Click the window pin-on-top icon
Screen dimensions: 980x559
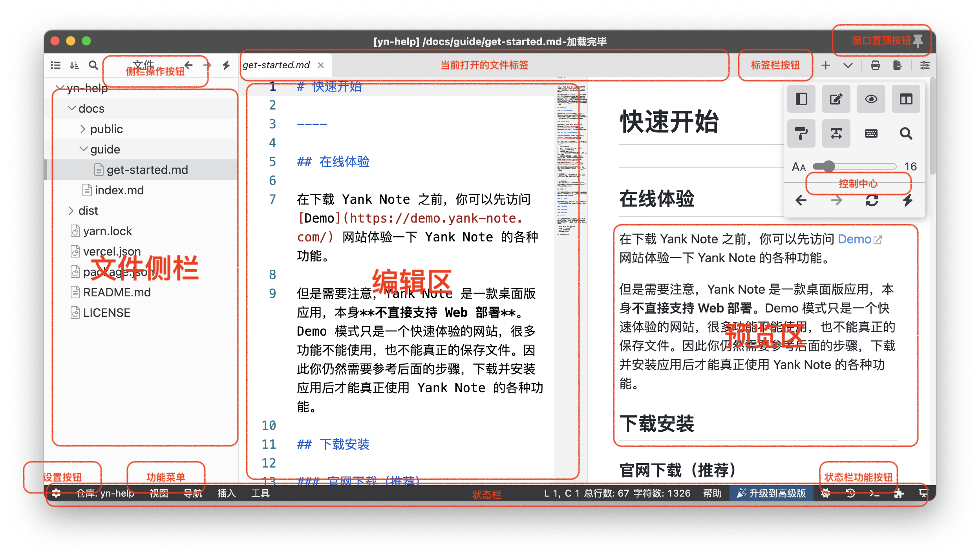[918, 41]
